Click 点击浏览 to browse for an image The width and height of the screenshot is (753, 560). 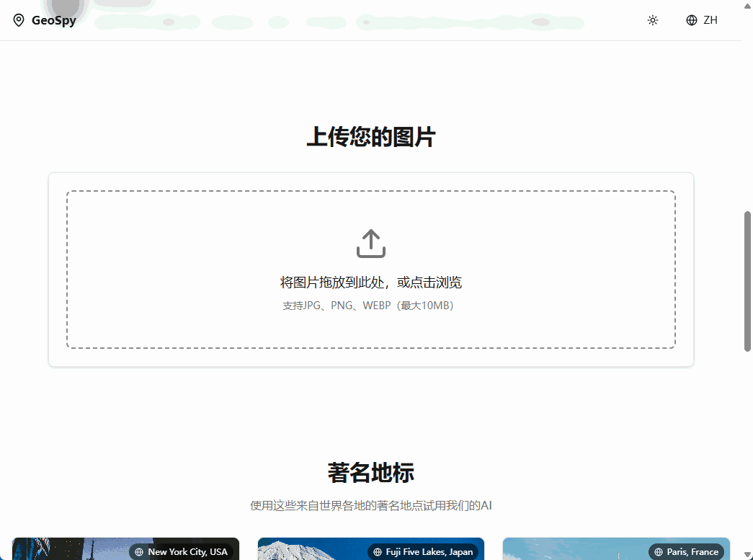(440, 282)
